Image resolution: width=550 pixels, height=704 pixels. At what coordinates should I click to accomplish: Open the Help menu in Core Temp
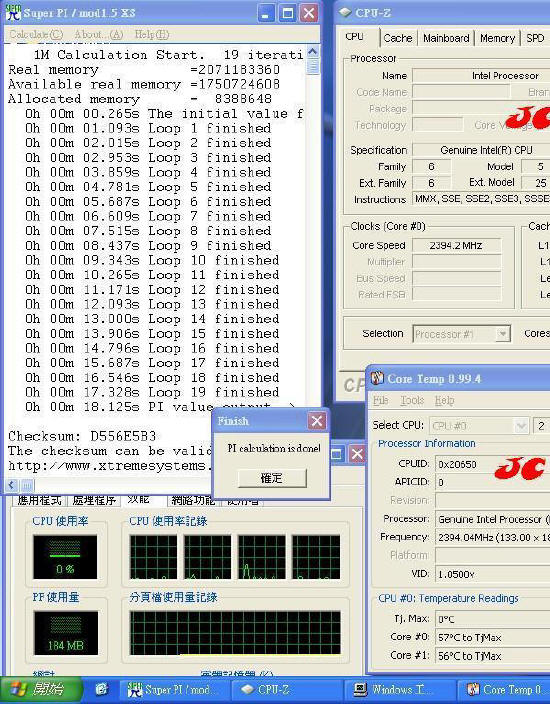444,400
